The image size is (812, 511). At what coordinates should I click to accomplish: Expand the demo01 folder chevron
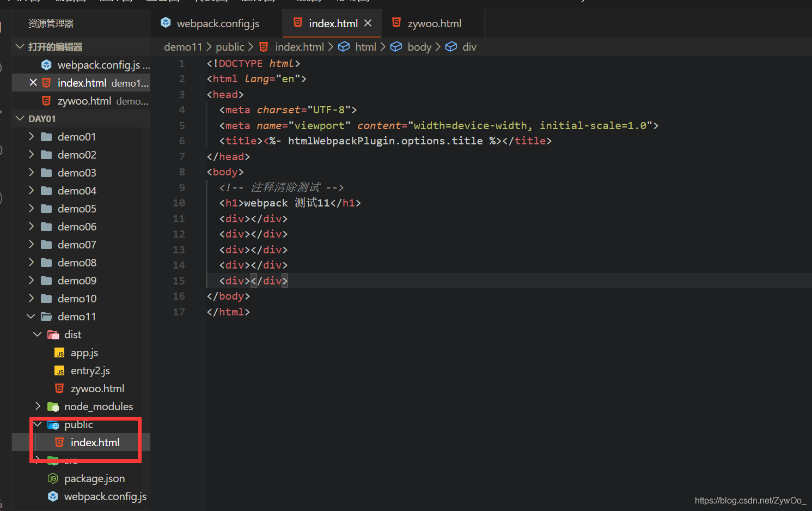pyautogui.click(x=32, y=136)
